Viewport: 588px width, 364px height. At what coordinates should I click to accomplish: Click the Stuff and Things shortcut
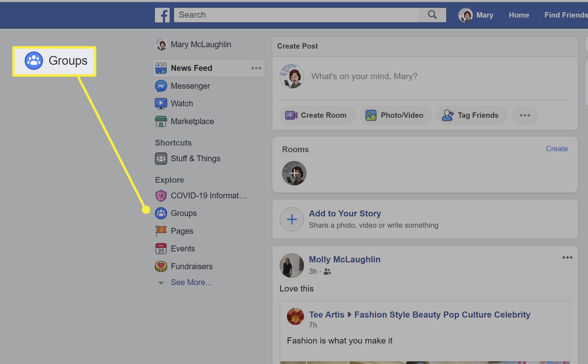(x=195, y=158)
